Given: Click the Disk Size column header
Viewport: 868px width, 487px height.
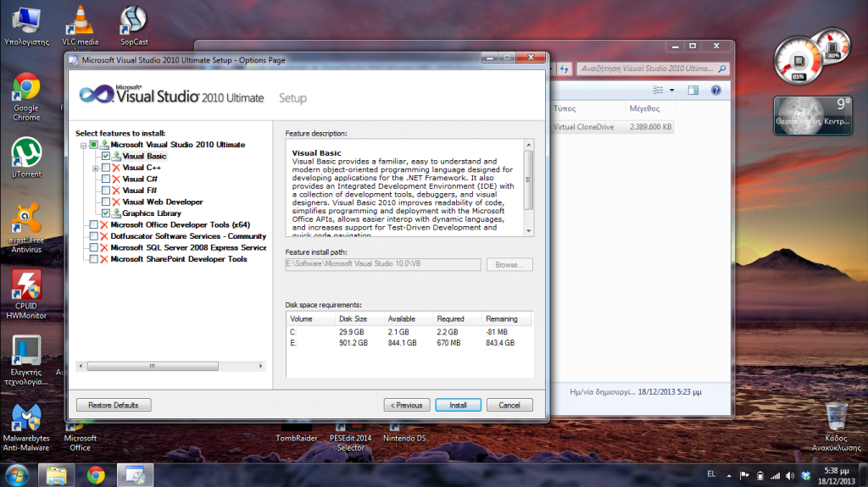Looking at the screenshot, I should [359, 318].
